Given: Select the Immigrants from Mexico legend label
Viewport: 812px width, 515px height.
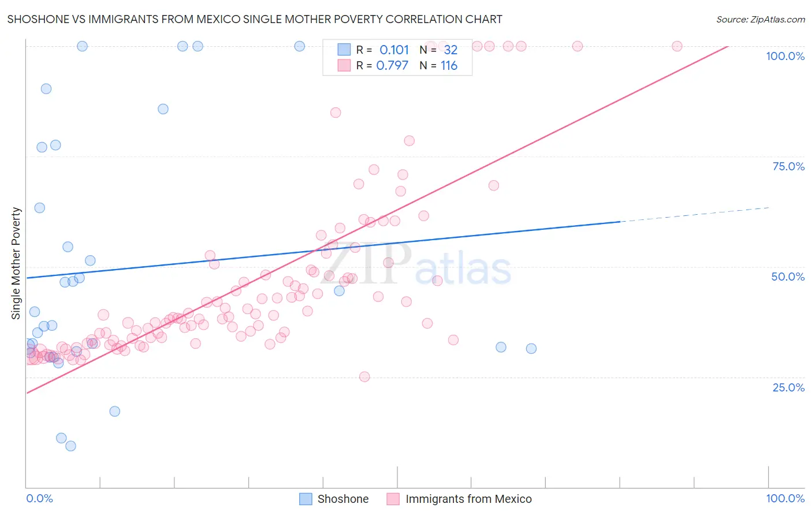Looking at the screenshot, I should pyautogui.click(x=468, y=499).
